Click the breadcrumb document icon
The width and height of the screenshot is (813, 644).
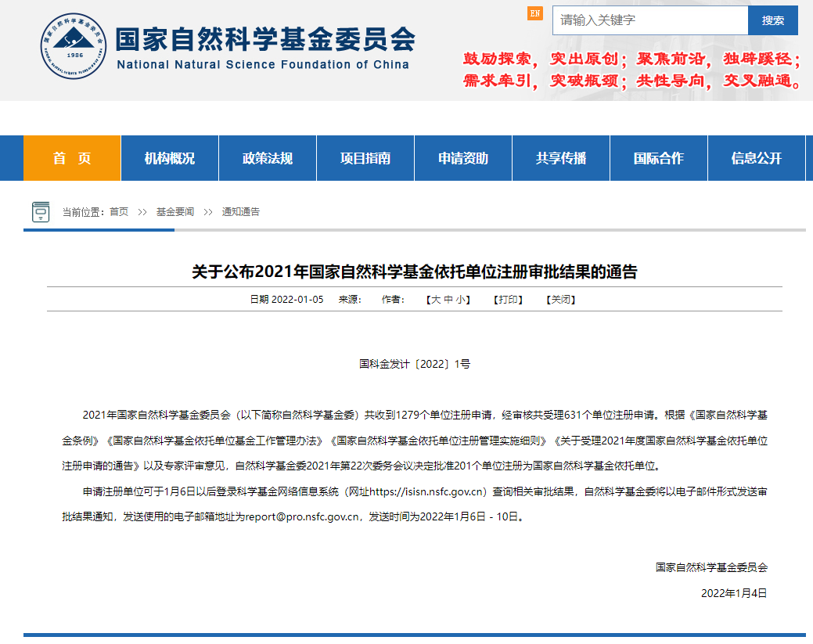[41, 211]
